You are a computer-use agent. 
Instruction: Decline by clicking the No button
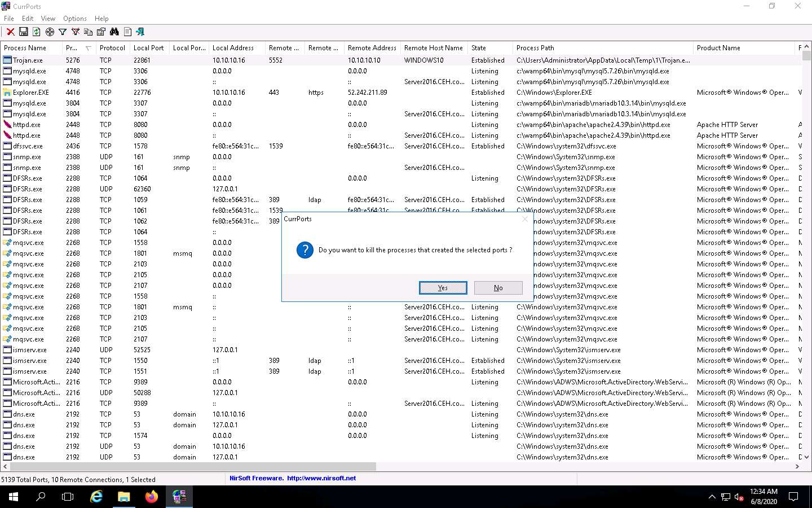(x=498, y=288)
